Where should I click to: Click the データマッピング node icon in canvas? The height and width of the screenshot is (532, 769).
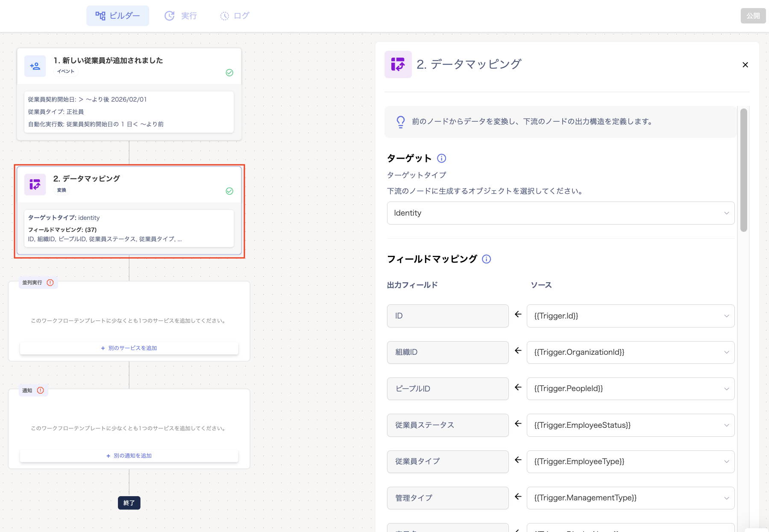click(35, 184)
